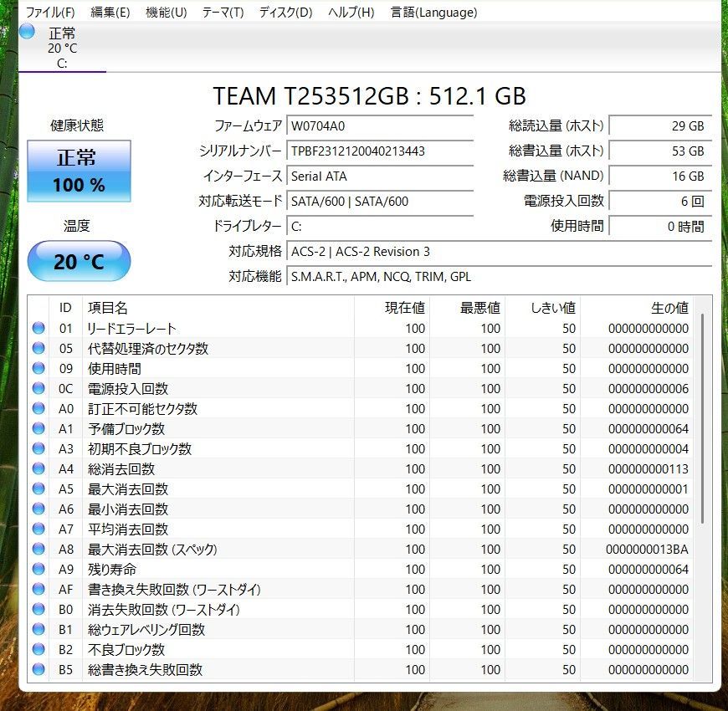Click the status icon for row 0C 電源投入回数
The width and height of the screenshot is (728, 711).
[38, 388]
